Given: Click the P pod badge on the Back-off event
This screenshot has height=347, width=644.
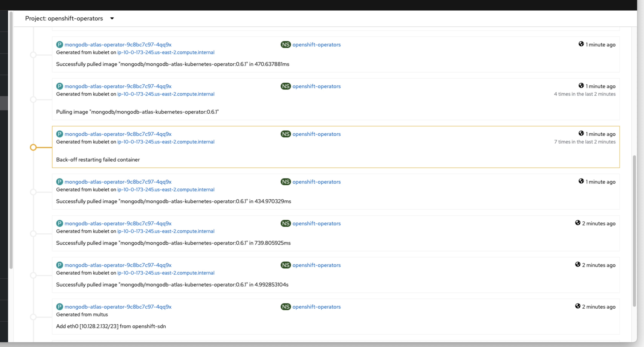Looking at the screenshot, I should 59,134.
